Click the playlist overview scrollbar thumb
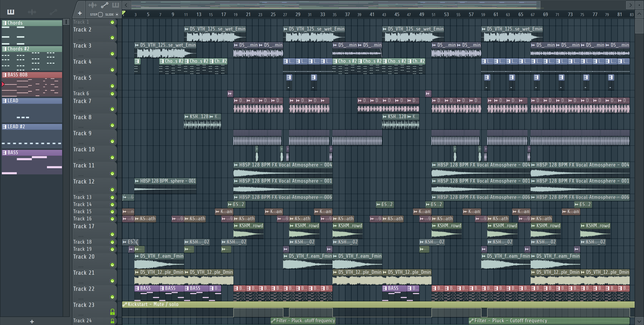This screenshot has height=325, width=644. [x=335, y=5]
